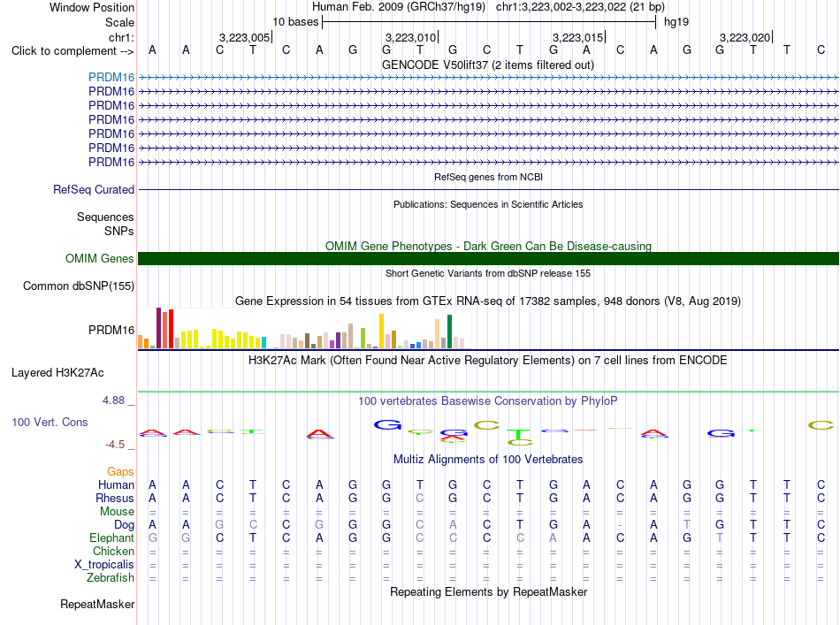Click the dark green bar in GTEx chart
This screenshot has height=625, width=840.
[449, 332]
